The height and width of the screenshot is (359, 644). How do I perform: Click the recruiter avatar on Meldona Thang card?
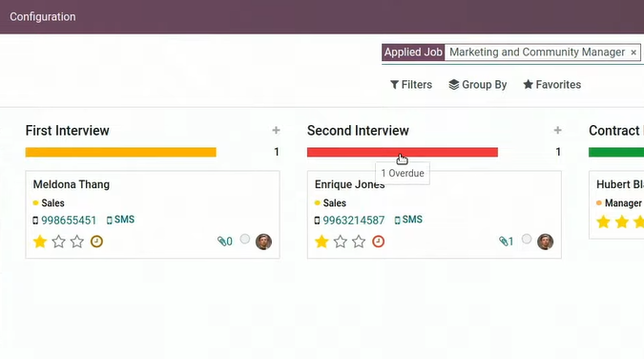coord(263,242)
